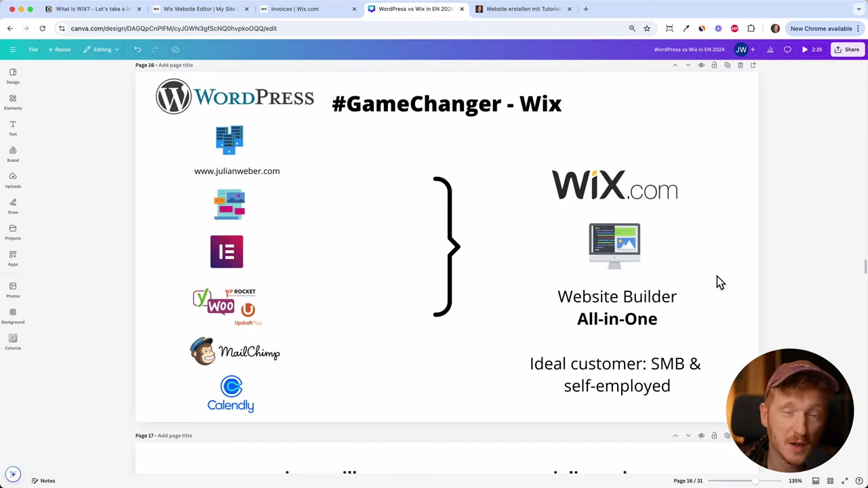Select the www.julianweber.com text on the slide

tap(237, 171)
